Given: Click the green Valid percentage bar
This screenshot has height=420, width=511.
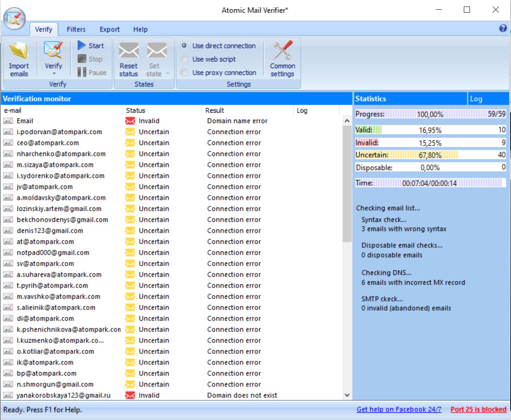Looking at the screenshot, I should [x=430, y=130].
